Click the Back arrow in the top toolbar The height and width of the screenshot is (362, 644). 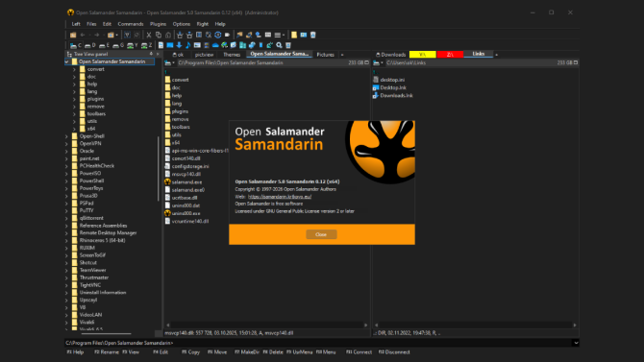click(83, 35)
